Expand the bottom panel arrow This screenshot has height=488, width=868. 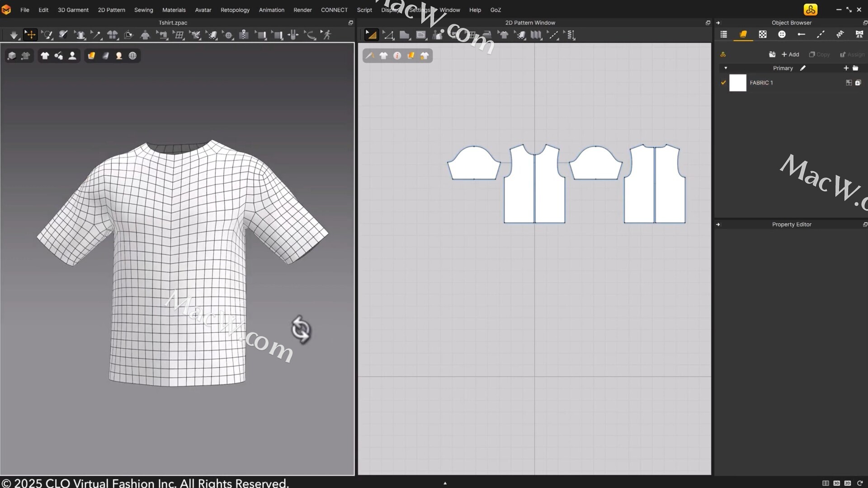click(x=445, y=483)
